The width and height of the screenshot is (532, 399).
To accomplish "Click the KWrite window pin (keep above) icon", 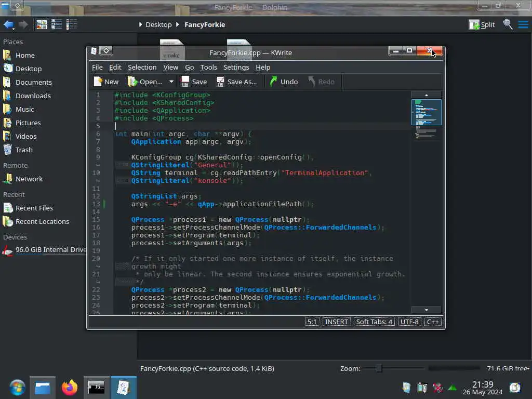I will (106, 51).
